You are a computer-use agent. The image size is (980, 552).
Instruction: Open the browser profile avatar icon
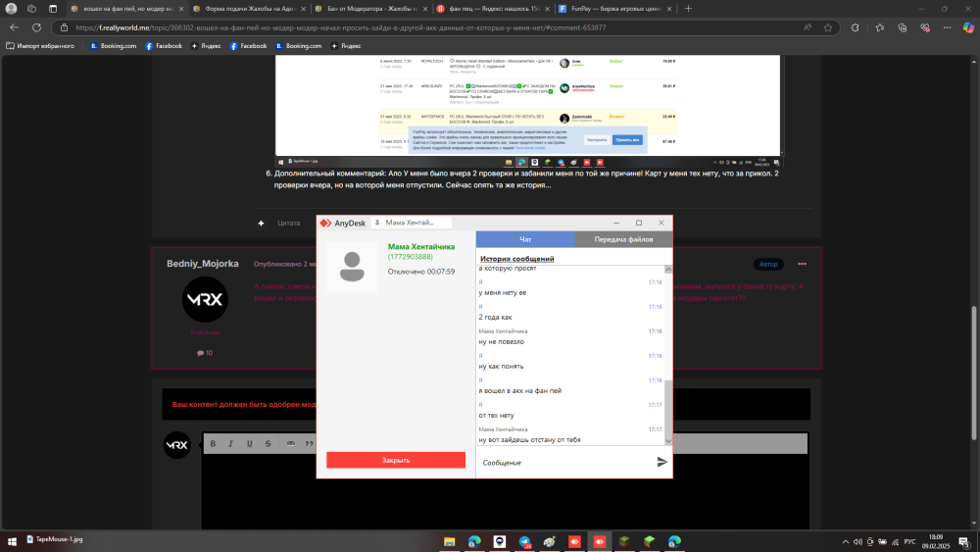(11, 9)
